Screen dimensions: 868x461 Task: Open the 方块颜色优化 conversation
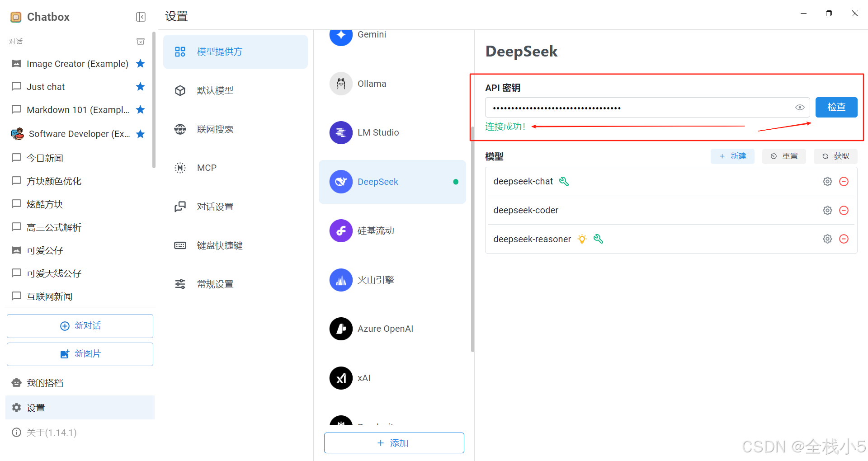(x=77, y=181)
